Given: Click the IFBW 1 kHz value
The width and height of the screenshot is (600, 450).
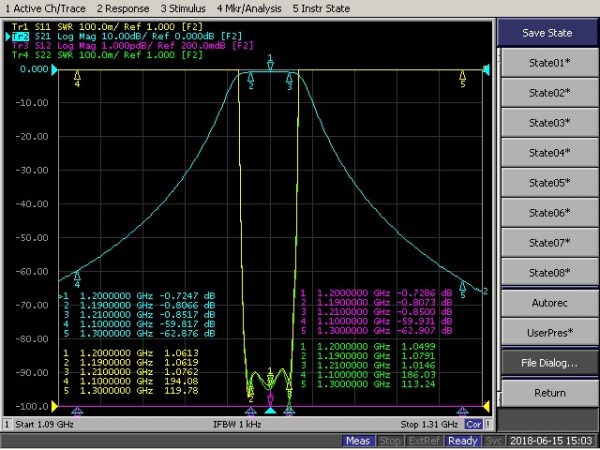Looking at the screenshot, I should pyautogui.click(x=237, y=424).
